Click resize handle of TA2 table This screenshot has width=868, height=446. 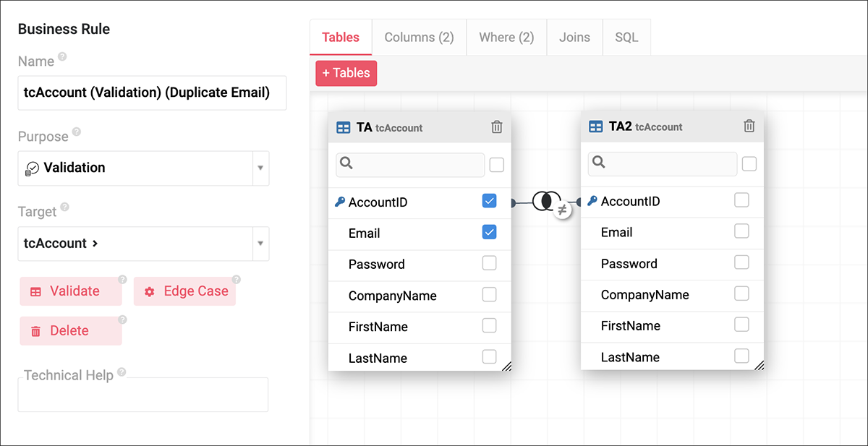pos(759,365)
